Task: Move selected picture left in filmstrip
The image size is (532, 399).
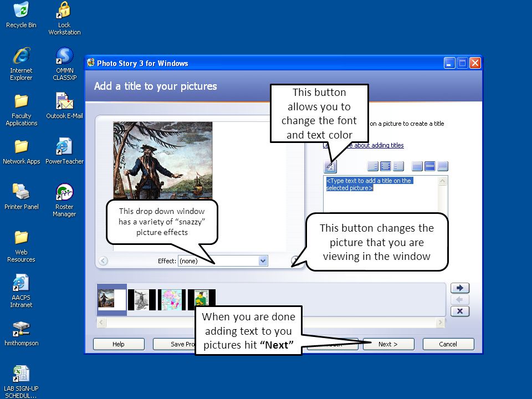Action: [460, 300]
